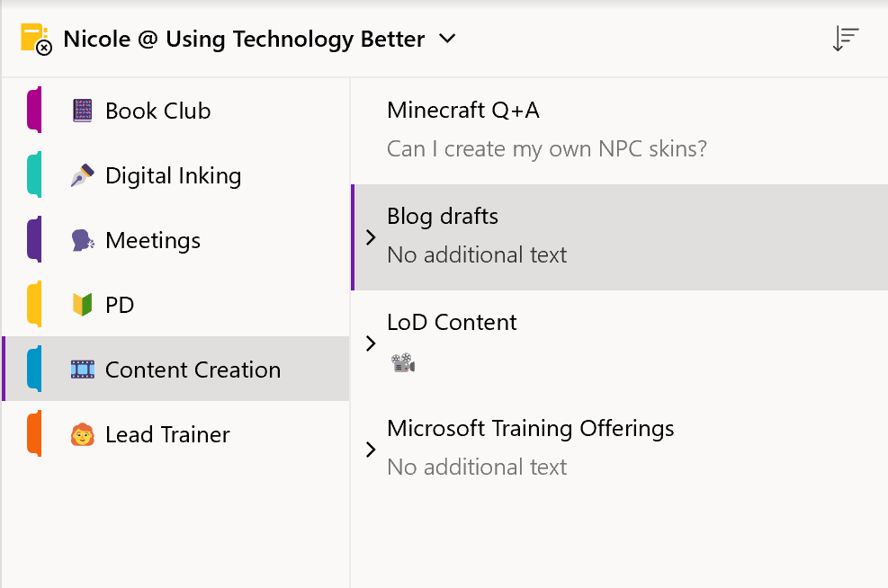Click the Digital Inking pen icon
Viewport: 888px width, 588px height.
click(x=83, y=175)
